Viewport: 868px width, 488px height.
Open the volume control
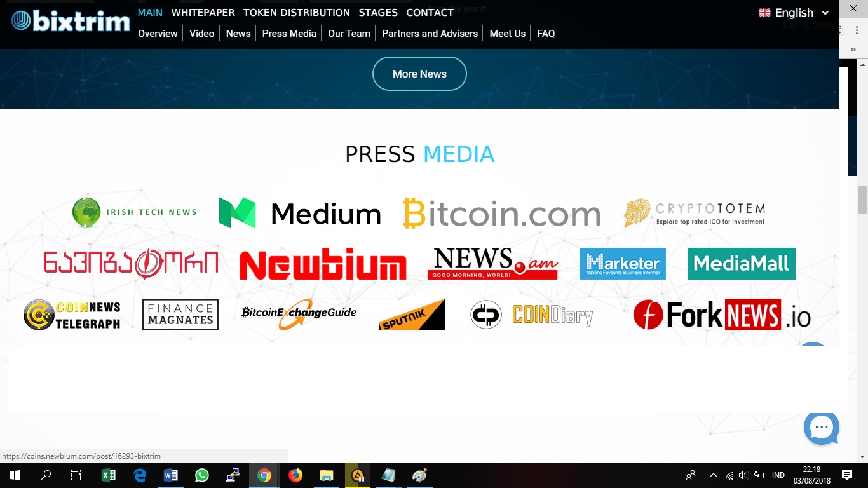[x=743, y=475]
